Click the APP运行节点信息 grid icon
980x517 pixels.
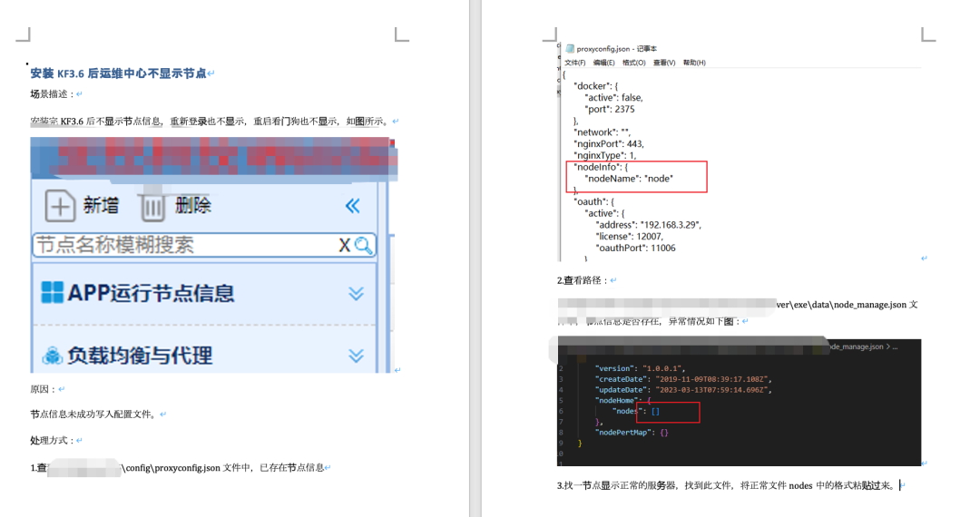coord(53,292)
